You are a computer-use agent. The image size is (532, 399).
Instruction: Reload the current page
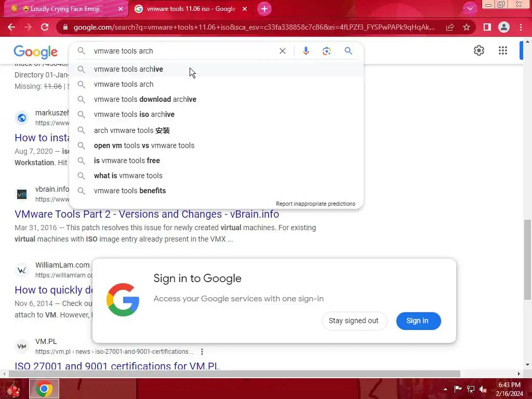(x=45, y=27)
